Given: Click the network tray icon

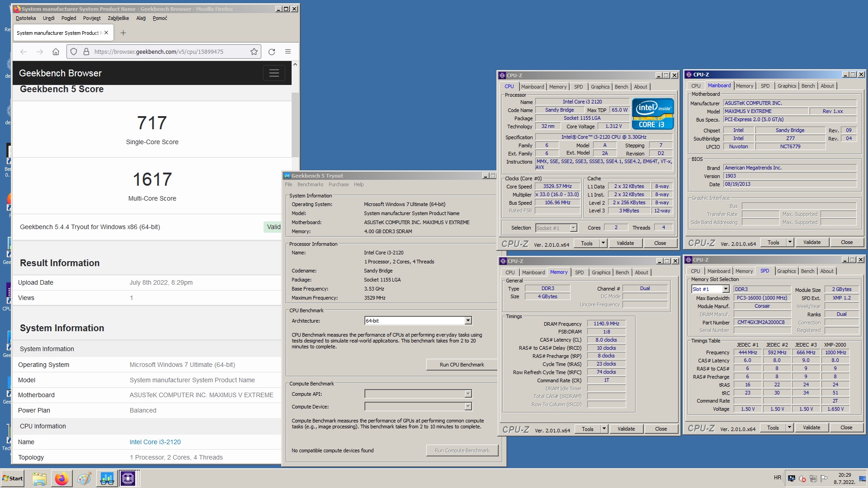Looking at the screenshot, I should tap(813, 478).
